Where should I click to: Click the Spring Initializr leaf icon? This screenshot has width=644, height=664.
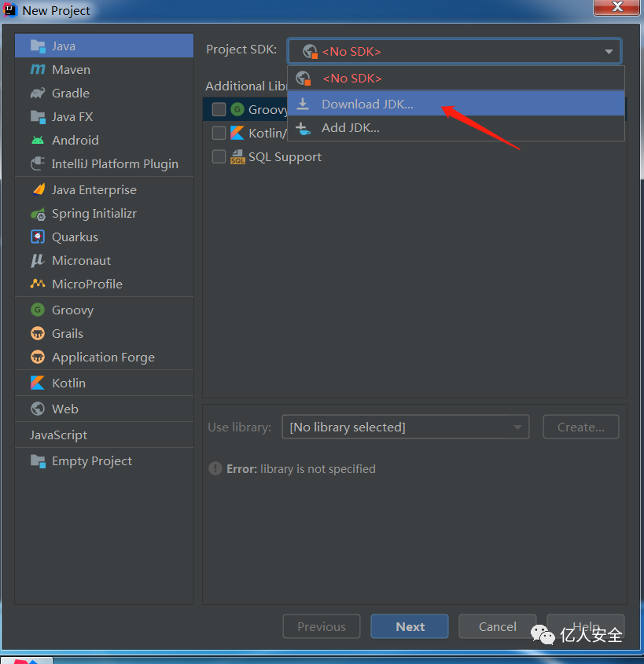[38, 214]
